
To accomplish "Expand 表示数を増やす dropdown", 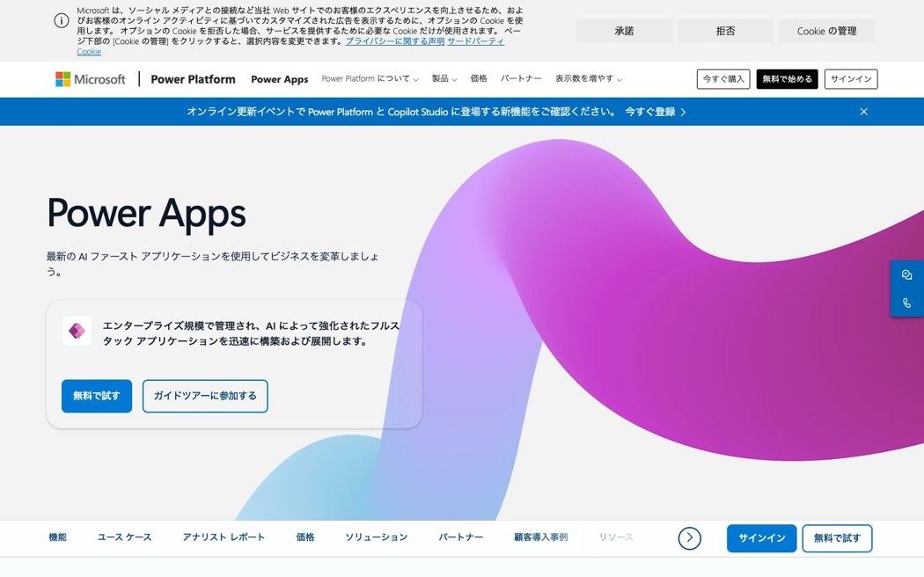I will pyautogui.click(x=588, y=79).
